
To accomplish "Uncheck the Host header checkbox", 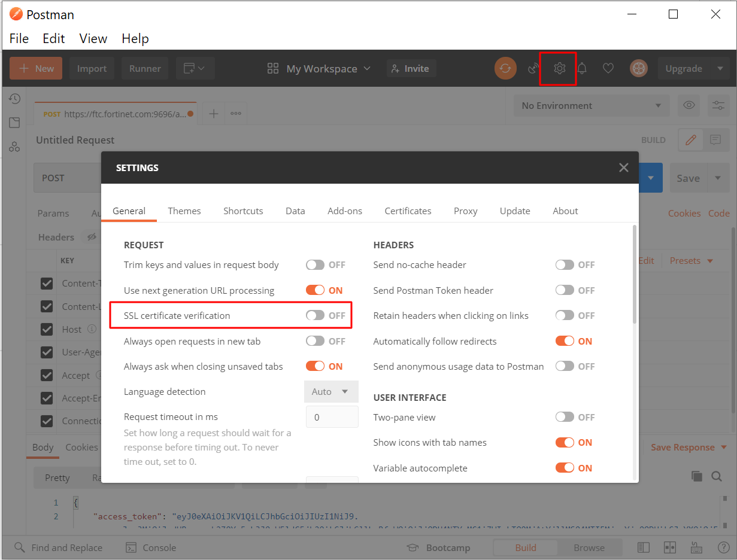I will pyautogui.click(x=46, y=328).
